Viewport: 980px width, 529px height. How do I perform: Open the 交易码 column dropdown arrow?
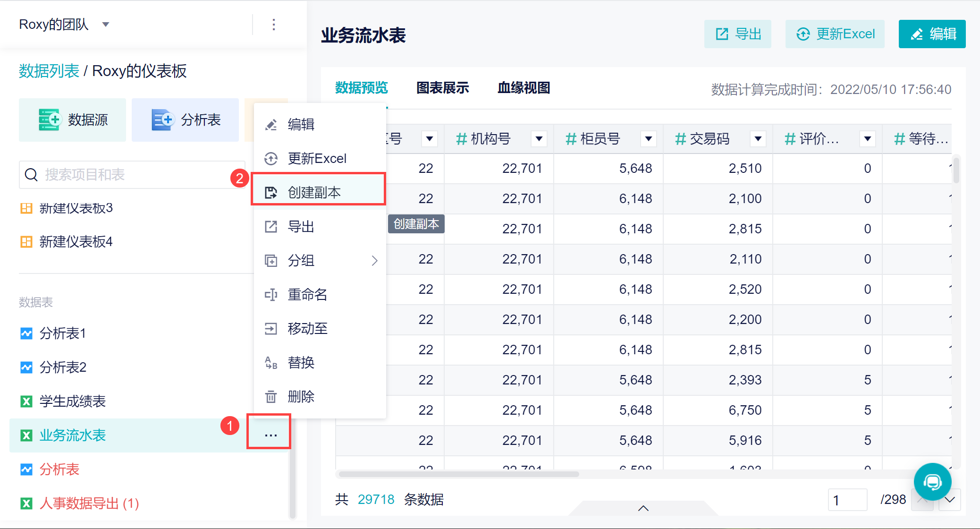click(x=758, y=139)
